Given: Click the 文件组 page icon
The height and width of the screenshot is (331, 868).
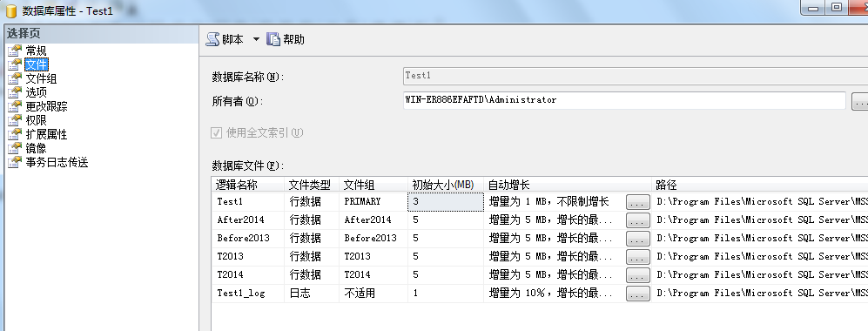Looking at the screenshot, I should click(x=15, y=78).
